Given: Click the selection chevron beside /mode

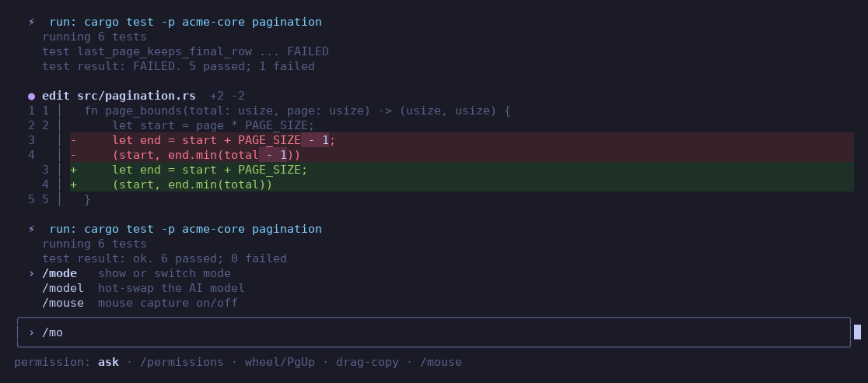Looking at the screenshot, I should (x=32, y=273).
